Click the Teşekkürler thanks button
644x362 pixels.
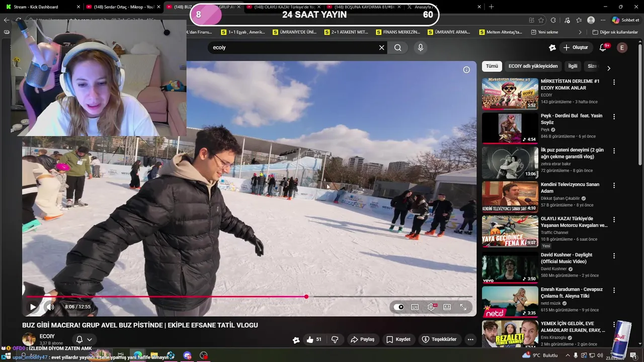439,339
